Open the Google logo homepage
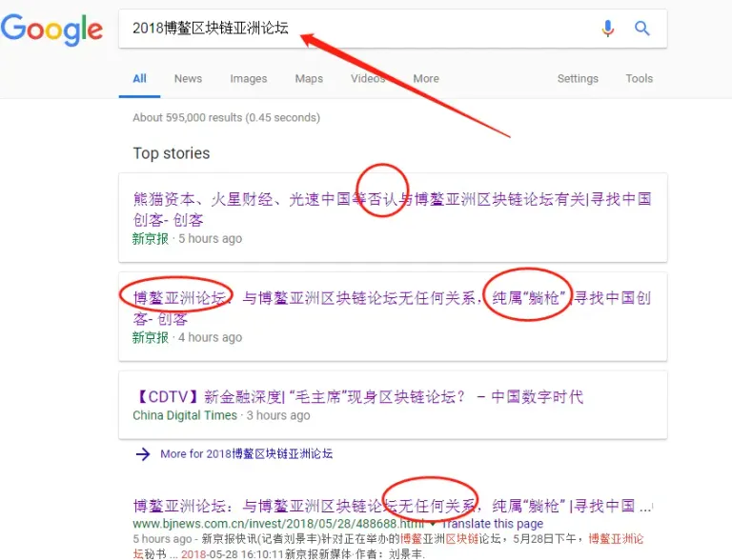 coord(51,29)
